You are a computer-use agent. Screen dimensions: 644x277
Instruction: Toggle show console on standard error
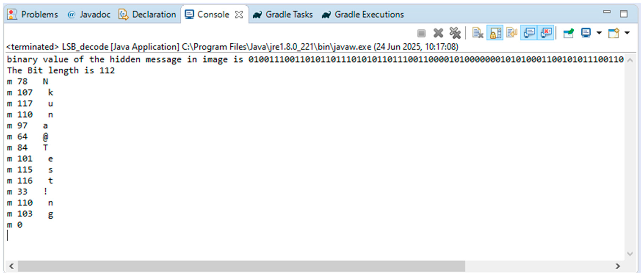click(546, 33)
